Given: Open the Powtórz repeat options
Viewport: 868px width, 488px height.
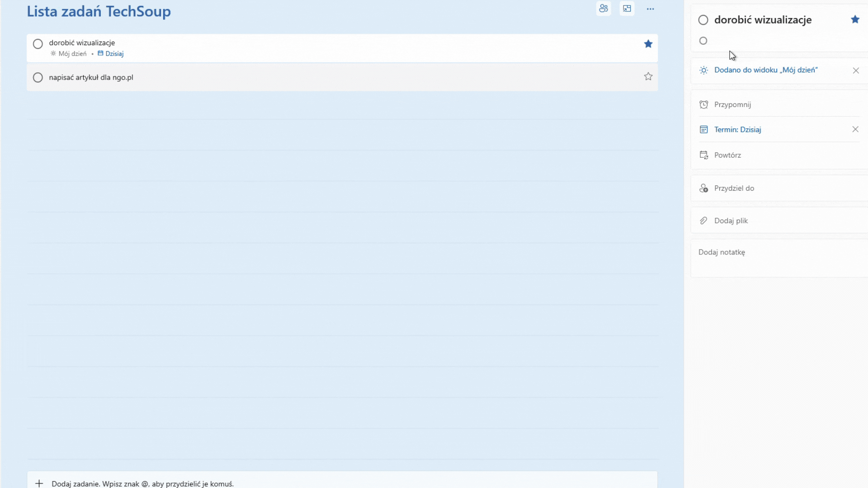Looking at the screenshot, I should pyautogui.click(x=727, y=155).
